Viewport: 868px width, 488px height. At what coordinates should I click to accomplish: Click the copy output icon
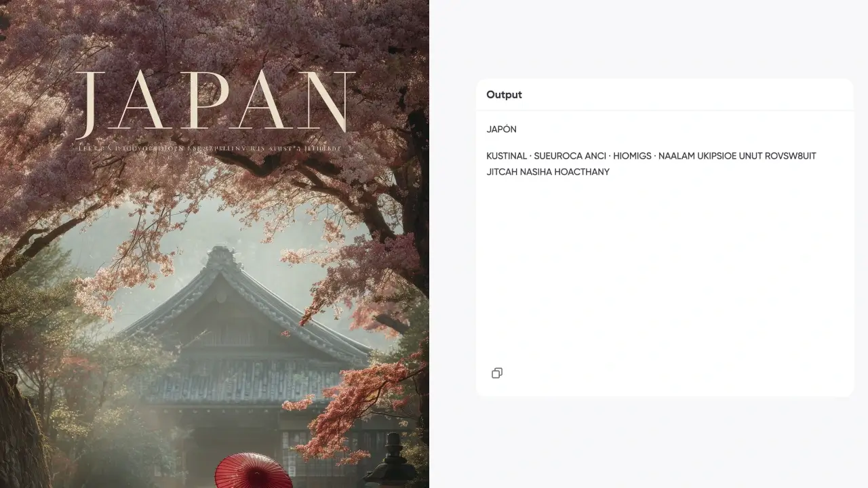497,373
